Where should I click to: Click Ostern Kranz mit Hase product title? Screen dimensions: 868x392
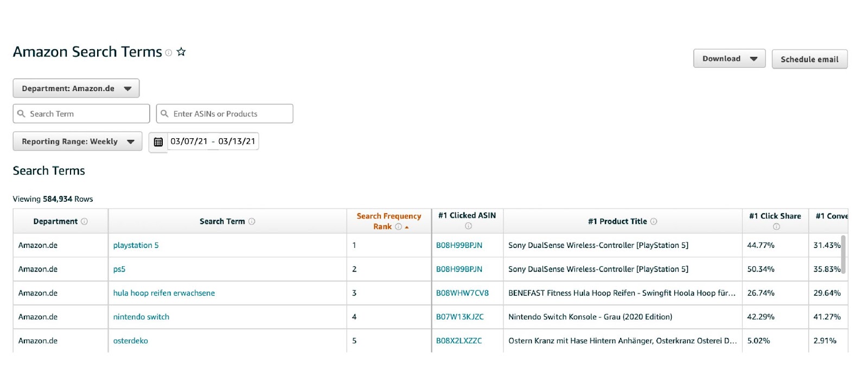(622, 340)
